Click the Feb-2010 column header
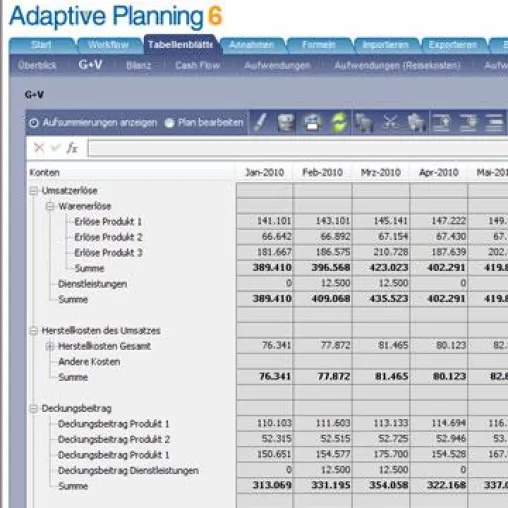Viewport: 508px width, 508px height. (322, 173)
